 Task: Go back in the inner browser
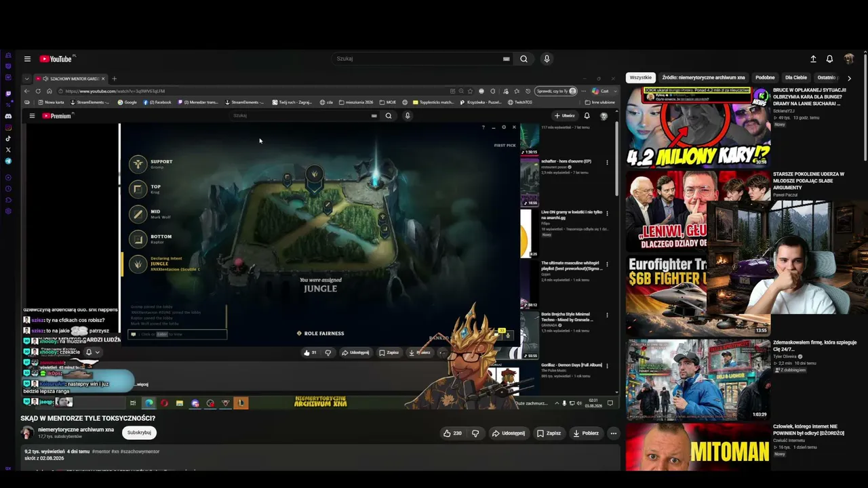click(x=27, y=91)
